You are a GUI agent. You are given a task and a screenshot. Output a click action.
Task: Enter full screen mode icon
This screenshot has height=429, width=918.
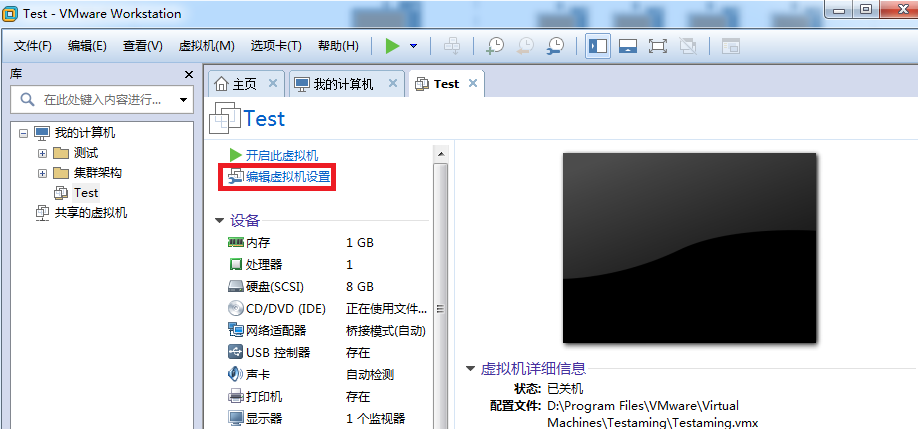657,46
